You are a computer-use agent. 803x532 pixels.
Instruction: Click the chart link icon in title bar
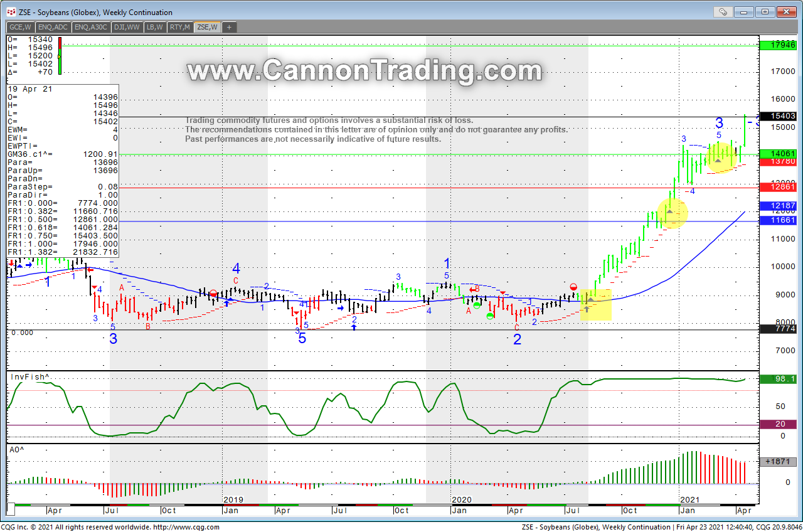723,11
